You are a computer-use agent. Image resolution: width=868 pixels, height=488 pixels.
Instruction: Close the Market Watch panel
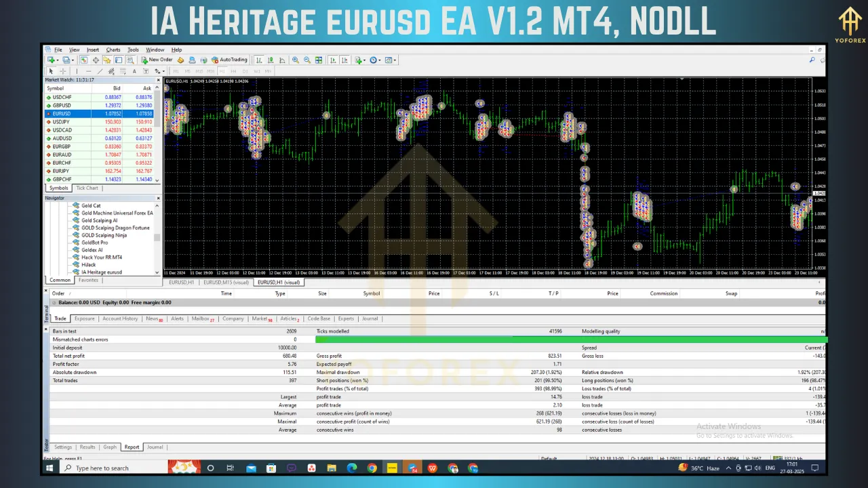pyautogui.click(x=159, y=80)
